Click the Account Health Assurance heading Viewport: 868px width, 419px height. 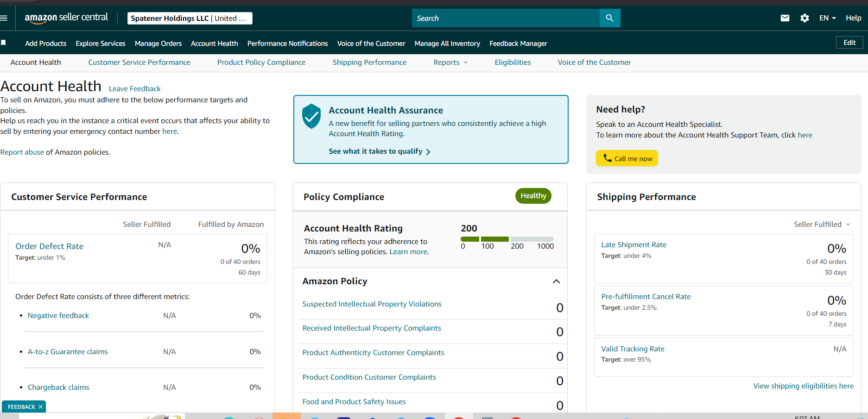coord(386,111)
